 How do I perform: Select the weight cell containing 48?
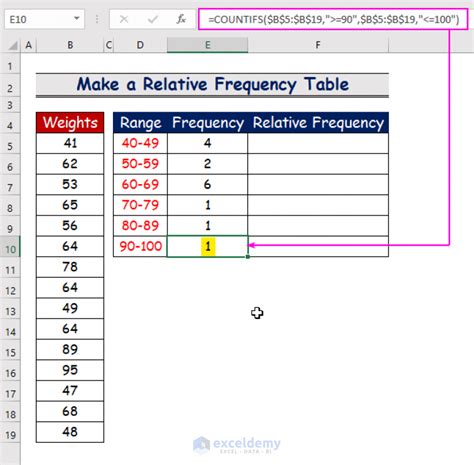(x=70, y=432)
